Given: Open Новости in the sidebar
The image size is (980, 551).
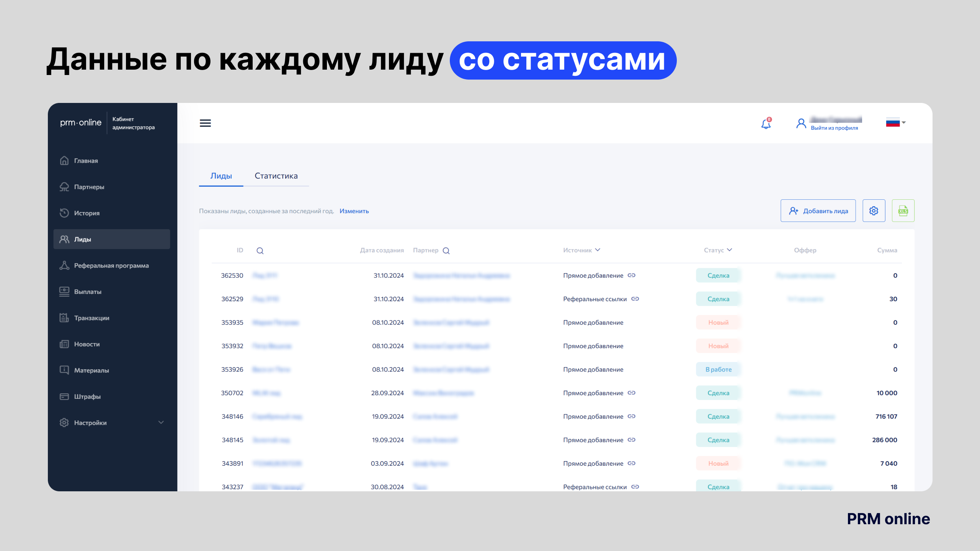Looking at the screenshot, I should [112, 344].
